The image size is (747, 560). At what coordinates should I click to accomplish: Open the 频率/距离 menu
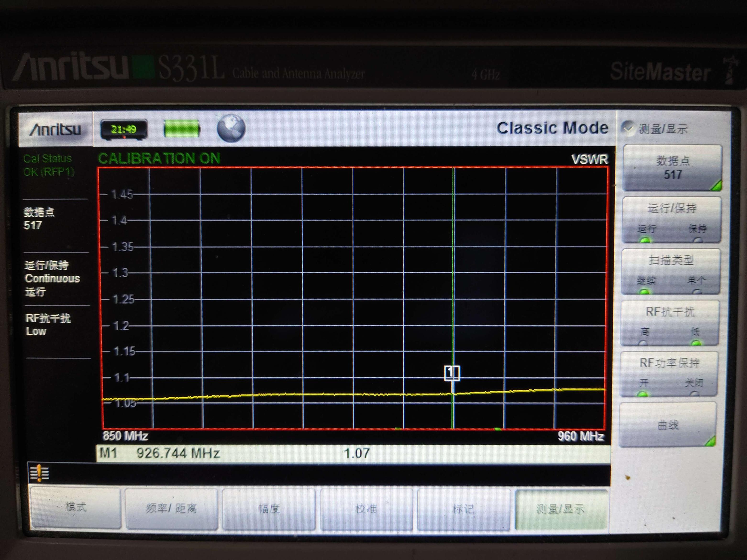[171, 509]
